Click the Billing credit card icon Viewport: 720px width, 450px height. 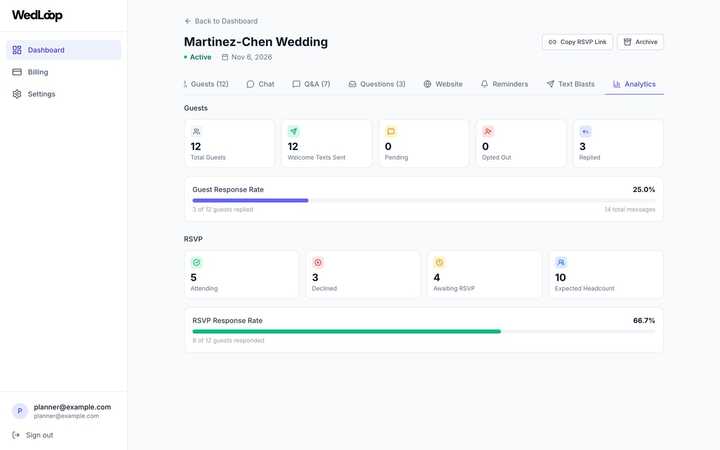coord(17,72)
